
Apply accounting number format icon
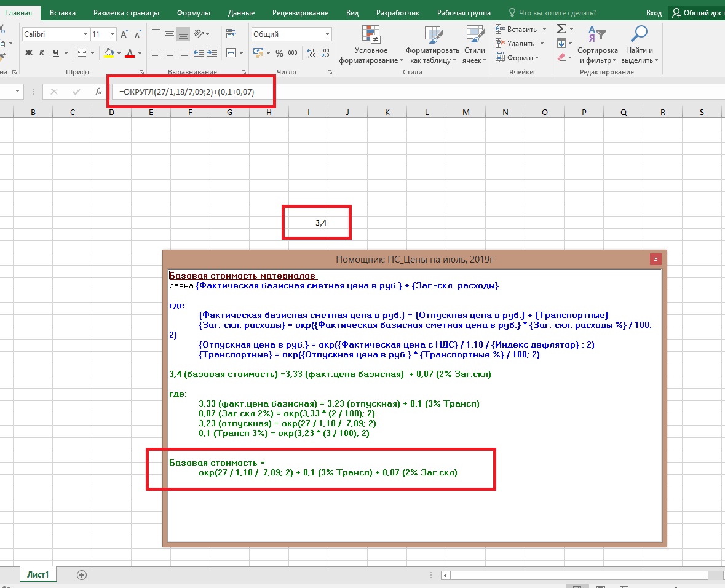258,53
